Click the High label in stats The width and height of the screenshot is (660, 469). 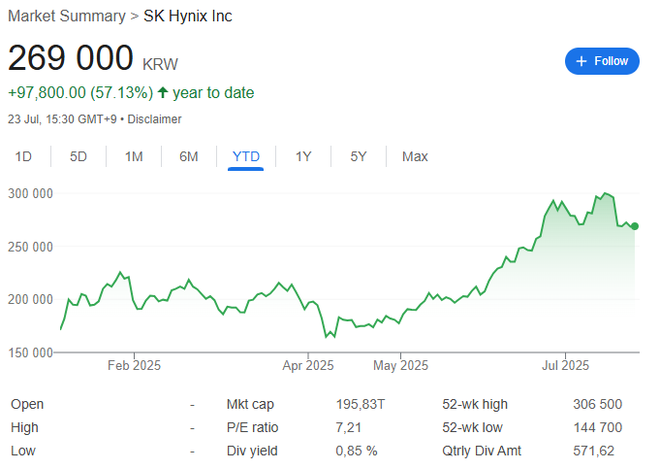pyautogui.click(x=24, y=427)
